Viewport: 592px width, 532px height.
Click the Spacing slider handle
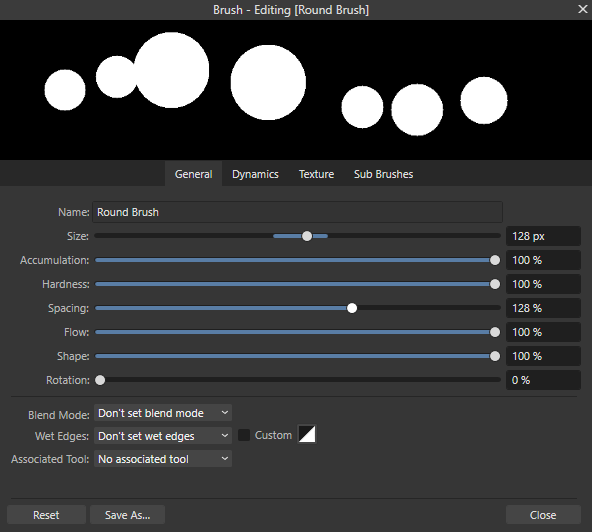[x=352, y=308]
